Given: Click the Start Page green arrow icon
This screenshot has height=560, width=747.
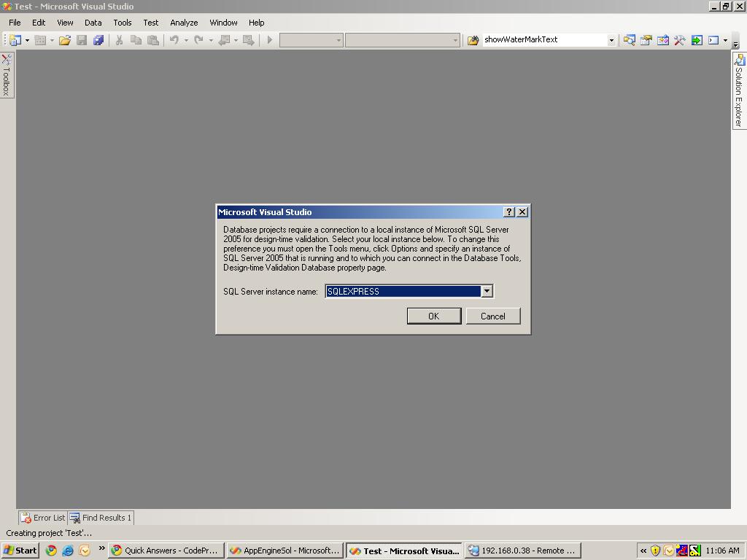Looking at the screenshot, I should (x=697, y=41).
